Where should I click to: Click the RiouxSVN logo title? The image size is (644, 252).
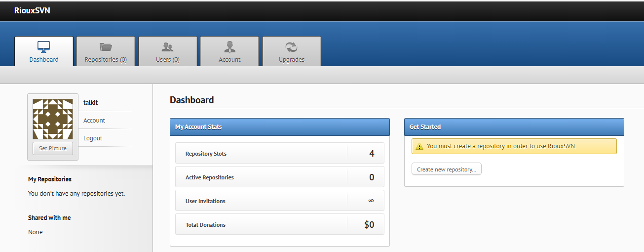[x=32, y=10]
